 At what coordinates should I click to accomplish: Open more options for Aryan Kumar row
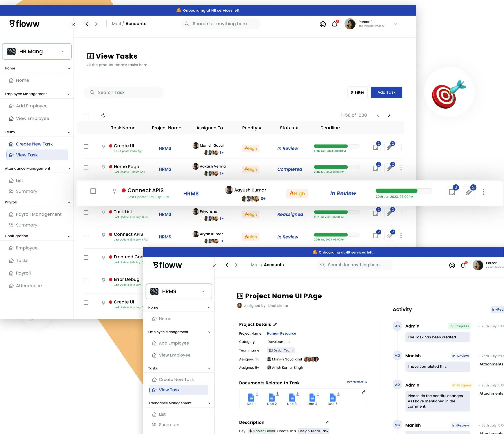(401, 235)
